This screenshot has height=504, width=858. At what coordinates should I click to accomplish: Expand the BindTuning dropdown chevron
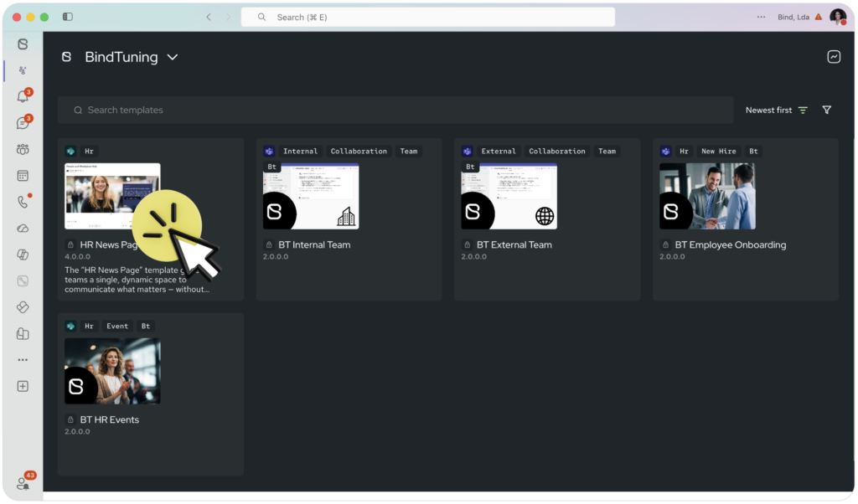173,58
